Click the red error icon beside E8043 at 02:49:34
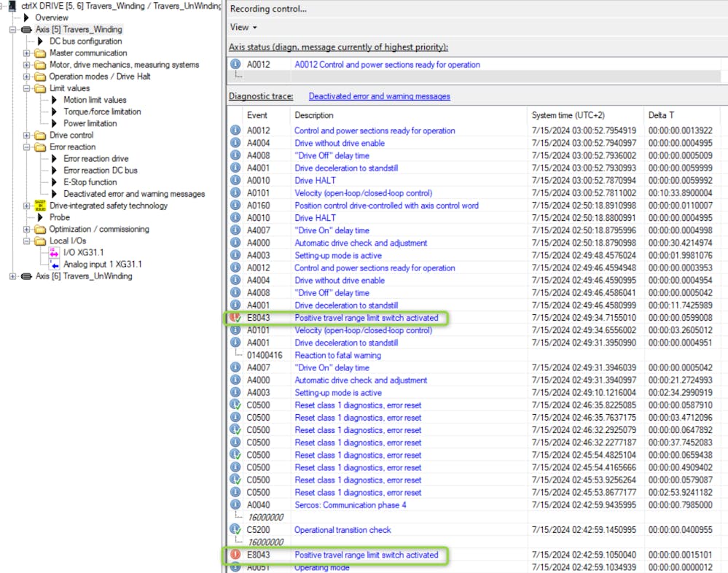728x573 pixels. click(235, 318)
